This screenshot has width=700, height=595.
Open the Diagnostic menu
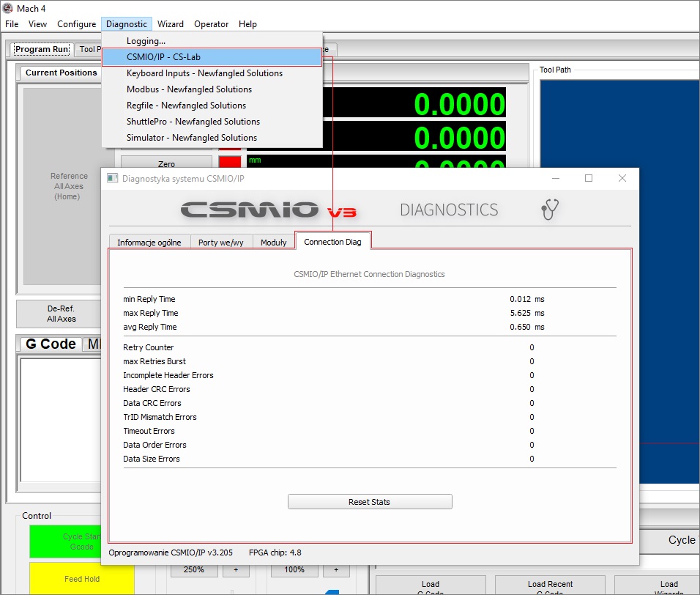pyautogui.click(x=127, y=24)
